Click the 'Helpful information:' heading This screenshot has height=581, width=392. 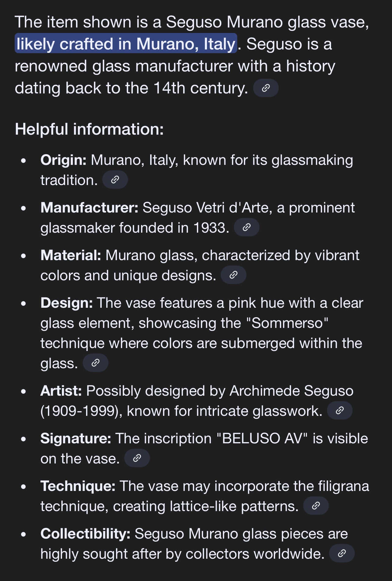pyautogui.click(x=89, y=129)
